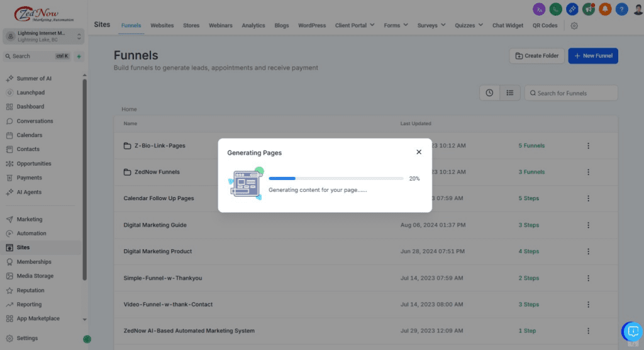Screen dimensions: 644x350
Task: Open options menu for Z-Bio-Link-Pages
Action: (x=588, y=145)
